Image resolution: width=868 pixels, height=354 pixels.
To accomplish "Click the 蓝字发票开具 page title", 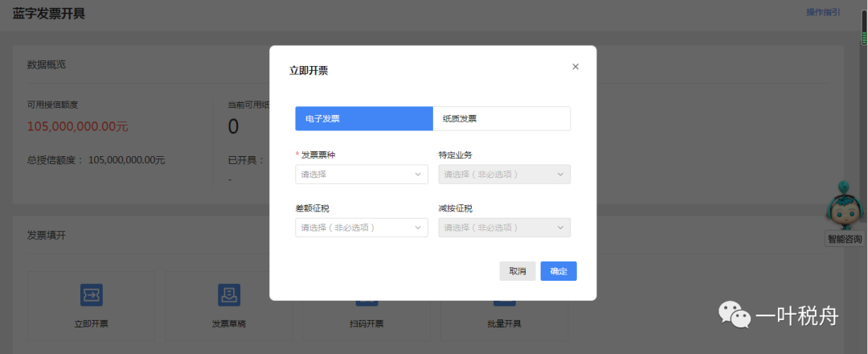I will pyautogui.click(x=49, y=14).
